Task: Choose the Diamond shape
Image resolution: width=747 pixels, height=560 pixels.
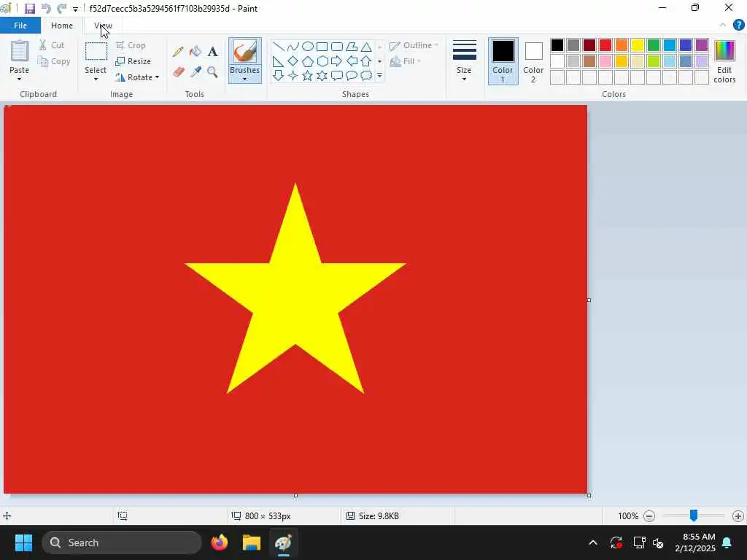Action: coord(293,61)
